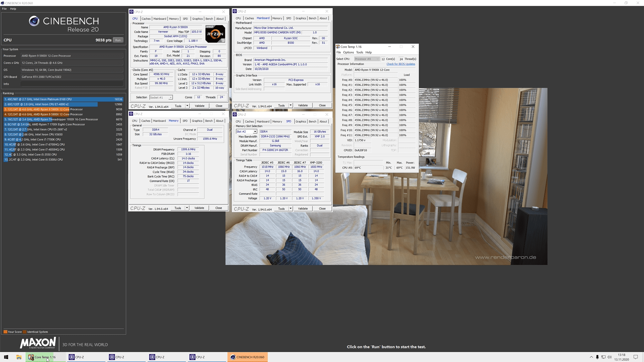Screen dimensions: 644x362
Task: Open Options menu in Core Temp
Action: (348, 52)
